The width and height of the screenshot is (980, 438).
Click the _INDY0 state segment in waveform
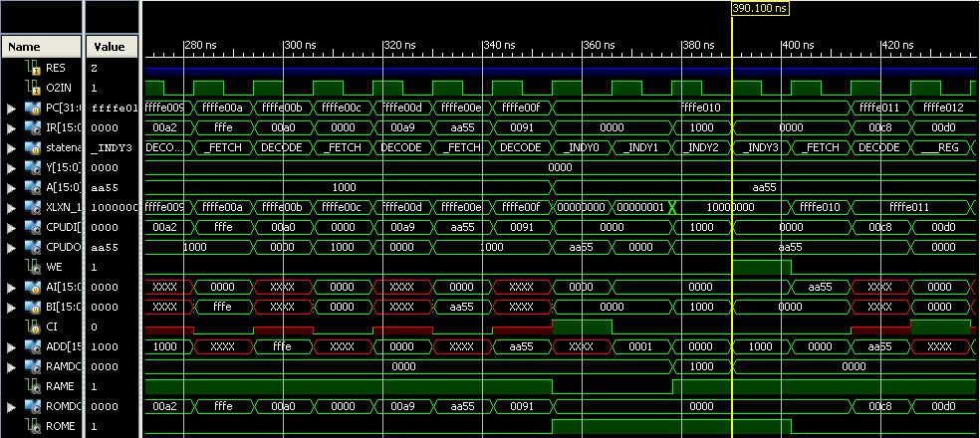pos(582,147)
